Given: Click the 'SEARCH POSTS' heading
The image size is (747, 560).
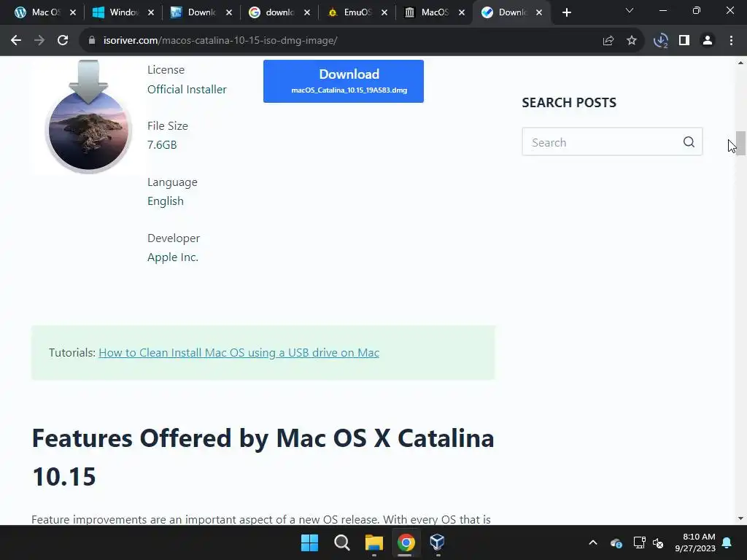Looking at the screenshot, I should 569,102.
